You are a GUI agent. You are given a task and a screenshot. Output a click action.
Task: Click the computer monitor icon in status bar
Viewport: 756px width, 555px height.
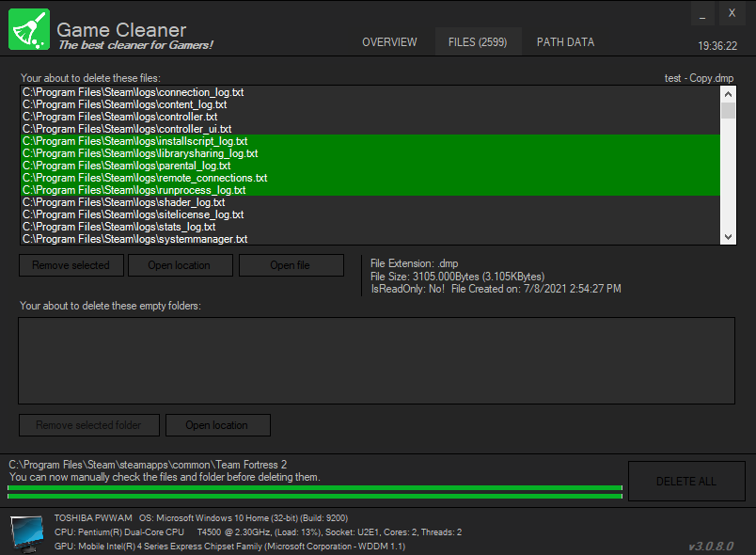click(x=27, y=533)
